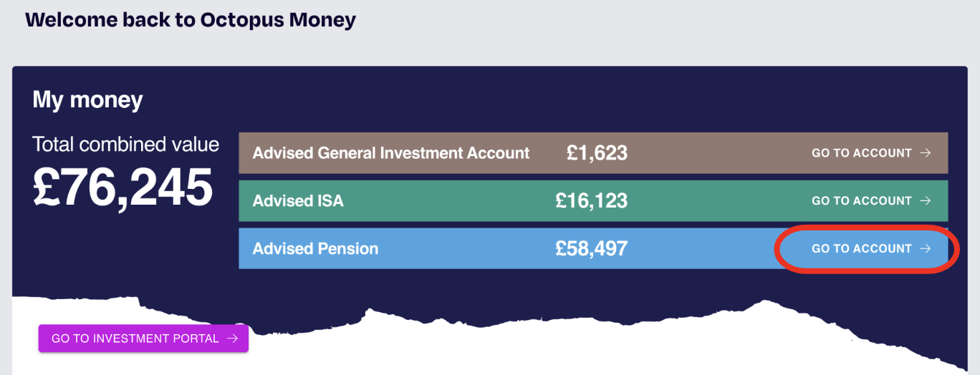Click arrow icon on Investment Portal button
Screen dimensions: 980x375
click(232, 339)
